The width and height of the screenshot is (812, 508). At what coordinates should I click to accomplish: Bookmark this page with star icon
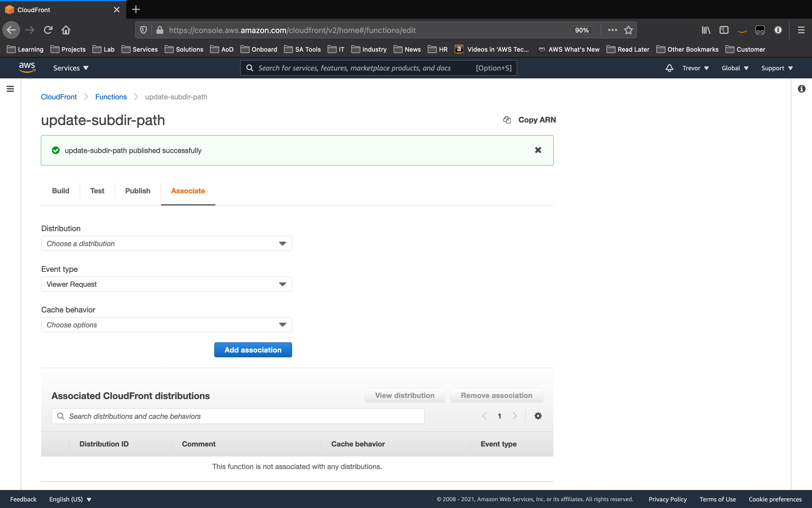click(x=628, y=30)
